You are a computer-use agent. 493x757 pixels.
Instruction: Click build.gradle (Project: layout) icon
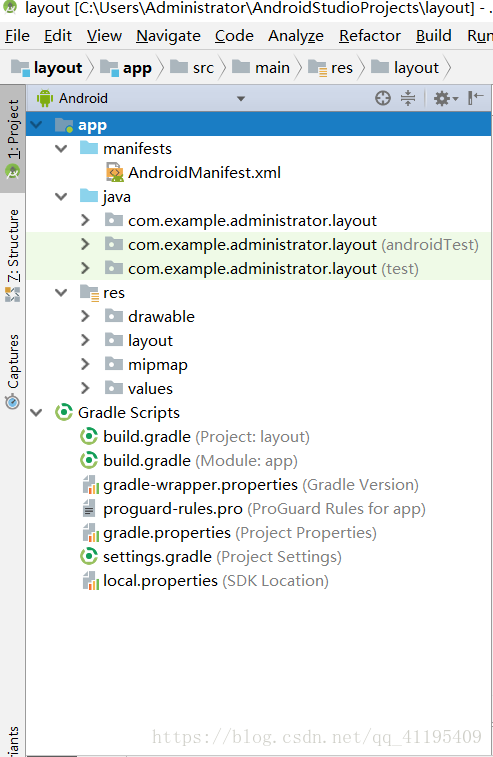pyautogui.click(x=89, y=436)
